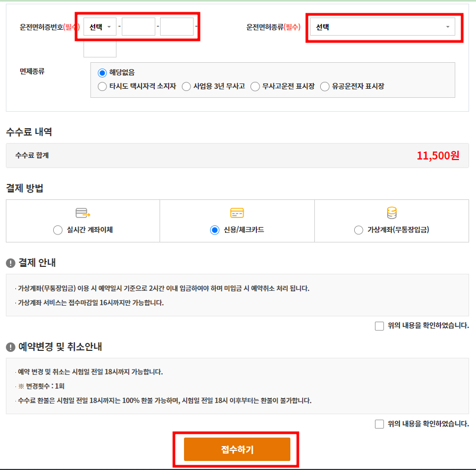Open the 선택 dropdown for license number

point(99,26)
